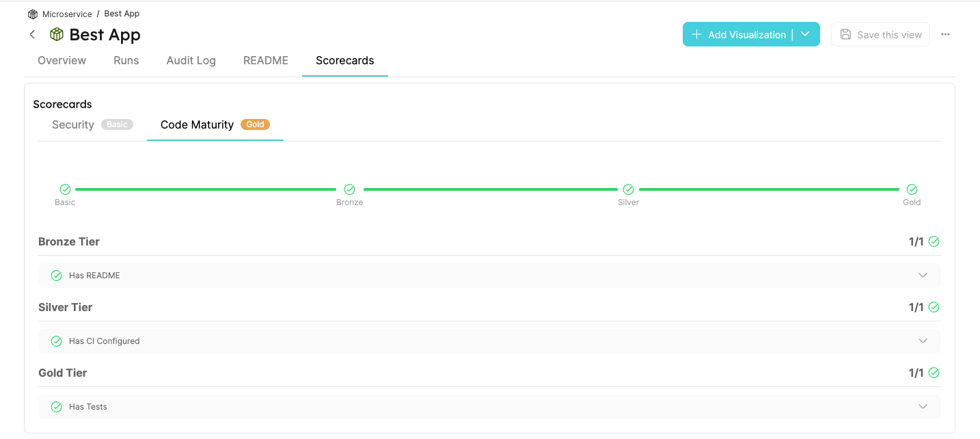This screenshot has width=980, height=439.
Task: Open the Audit Log tab
Action: click(191, 60)
